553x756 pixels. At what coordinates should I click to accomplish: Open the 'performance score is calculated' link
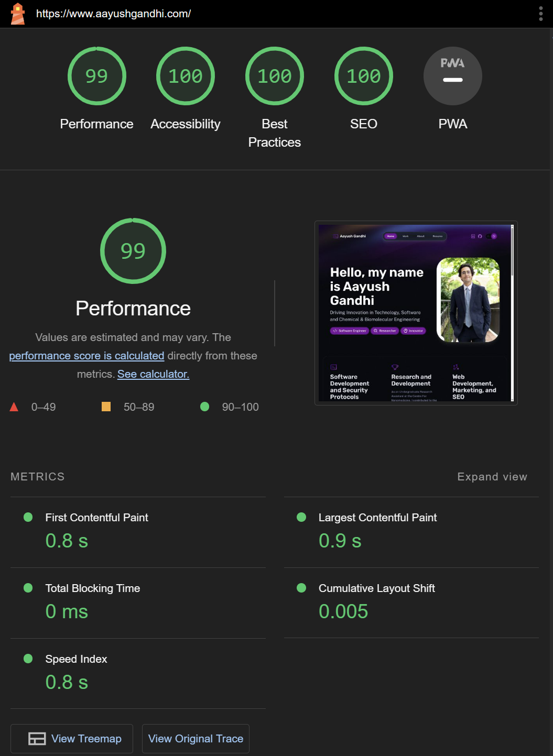[x=86, y=356]
